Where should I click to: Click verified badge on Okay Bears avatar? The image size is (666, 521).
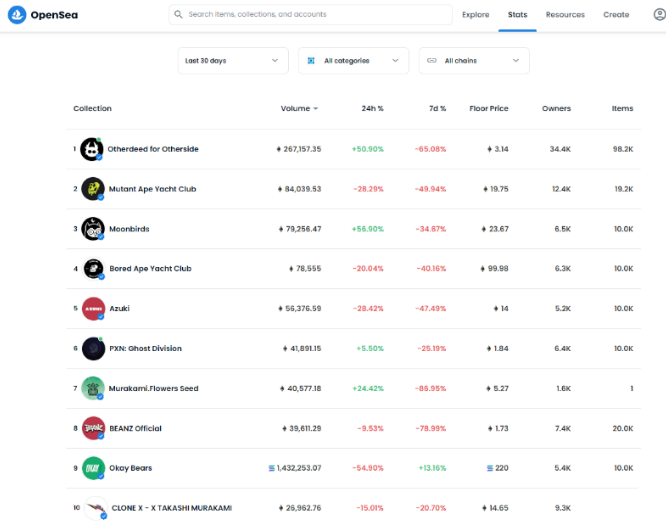pos(101,476)
